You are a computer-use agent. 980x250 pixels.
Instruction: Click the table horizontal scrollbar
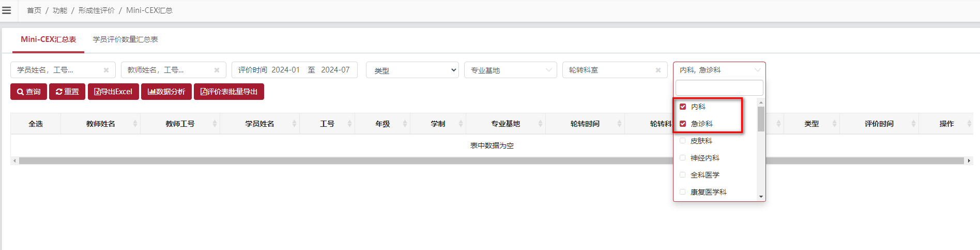(492, 161)
